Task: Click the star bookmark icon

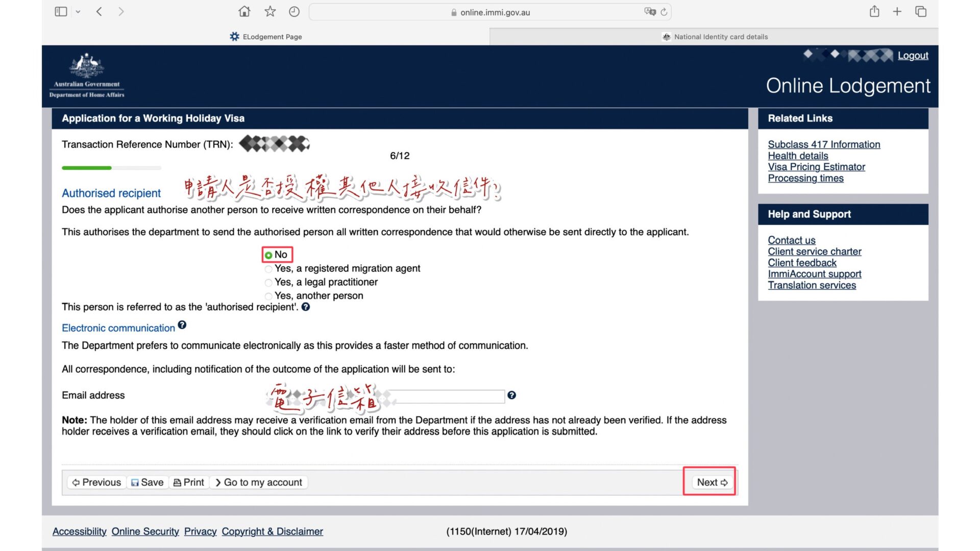Action: click(270, 12)
